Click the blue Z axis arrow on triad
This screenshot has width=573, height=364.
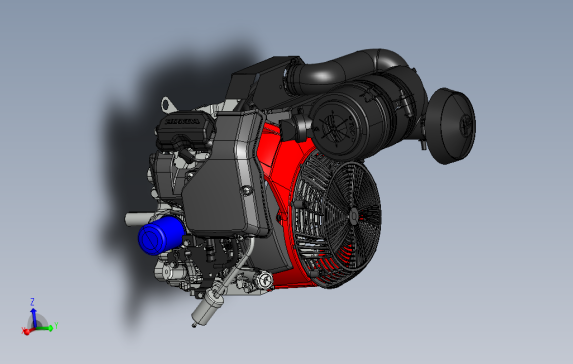[34, 317]
